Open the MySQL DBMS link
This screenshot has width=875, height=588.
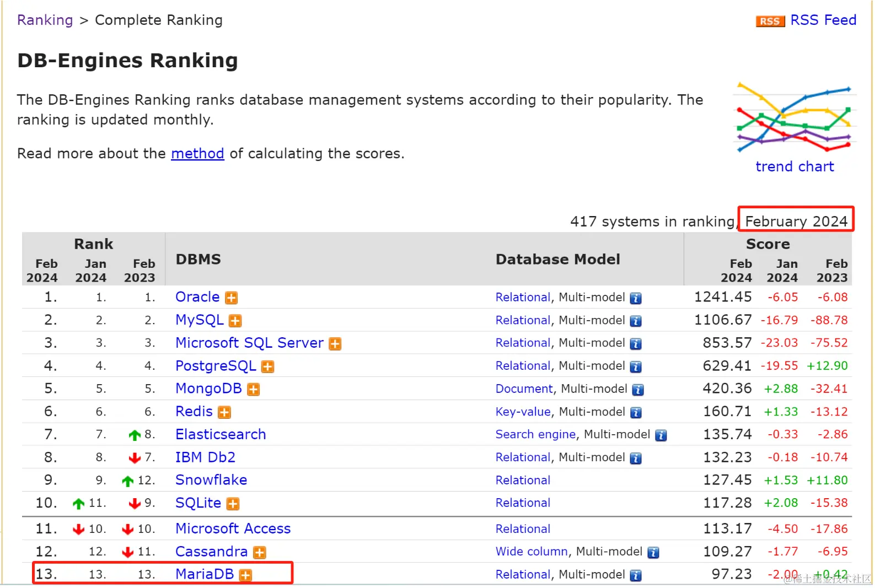tap(200, 320)
